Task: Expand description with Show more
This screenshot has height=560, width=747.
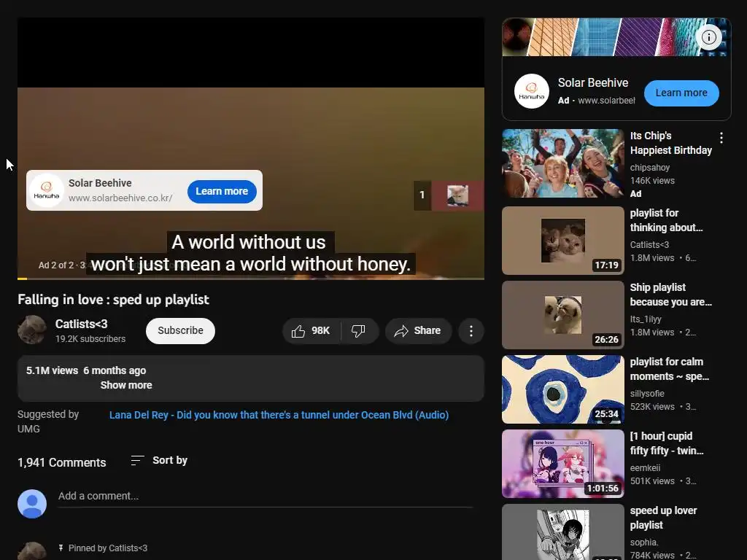Action: coord(126,385)
